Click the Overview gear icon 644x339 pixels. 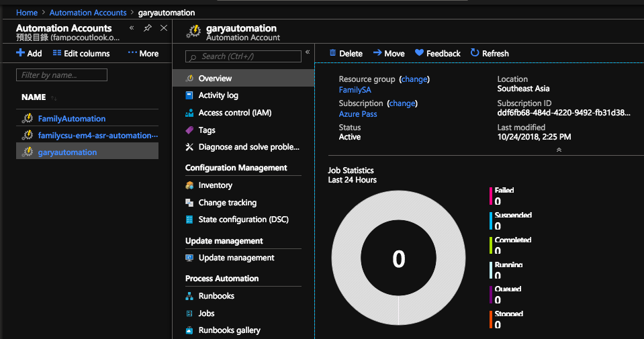tap(189, 79)
